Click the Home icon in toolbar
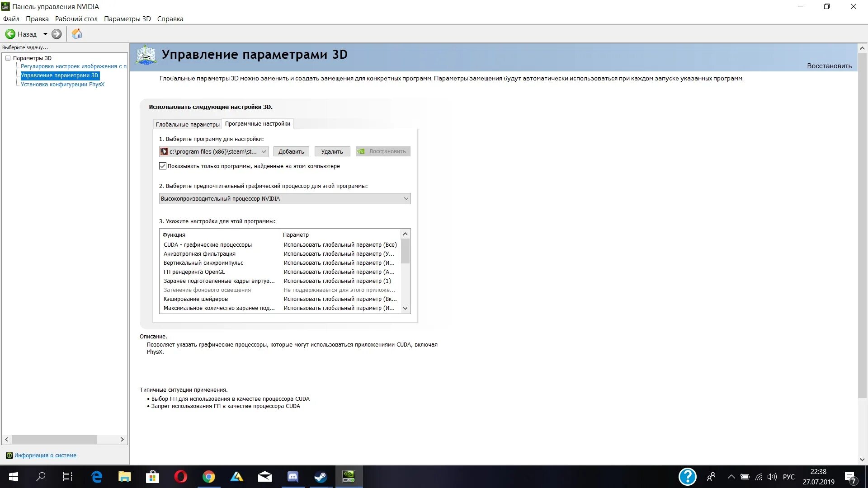 click(77, 34)
